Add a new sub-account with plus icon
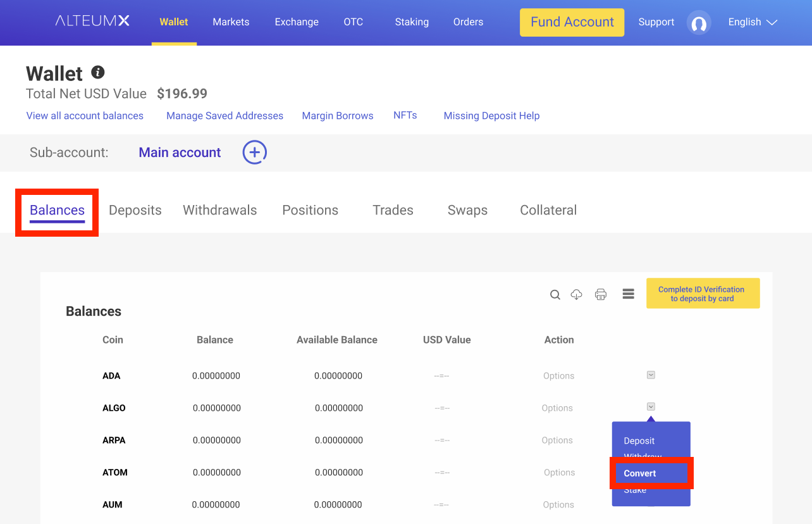The image size is (812, 524). click(255, 153)
